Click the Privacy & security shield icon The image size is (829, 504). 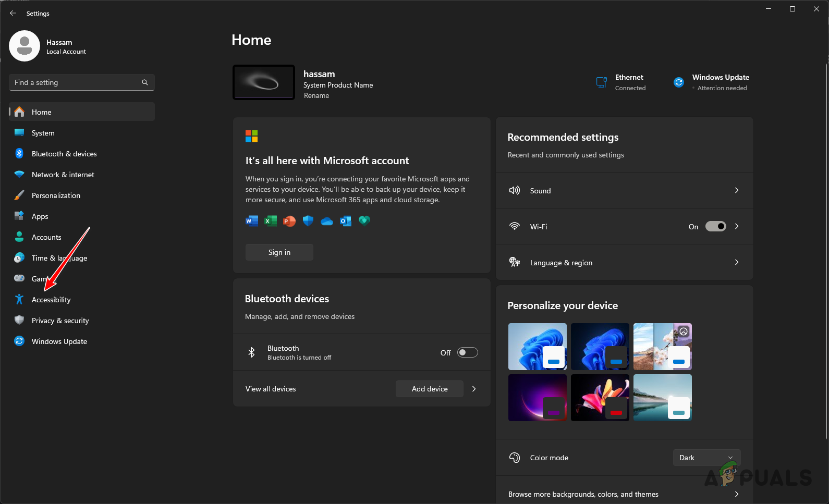coord(19,321)
